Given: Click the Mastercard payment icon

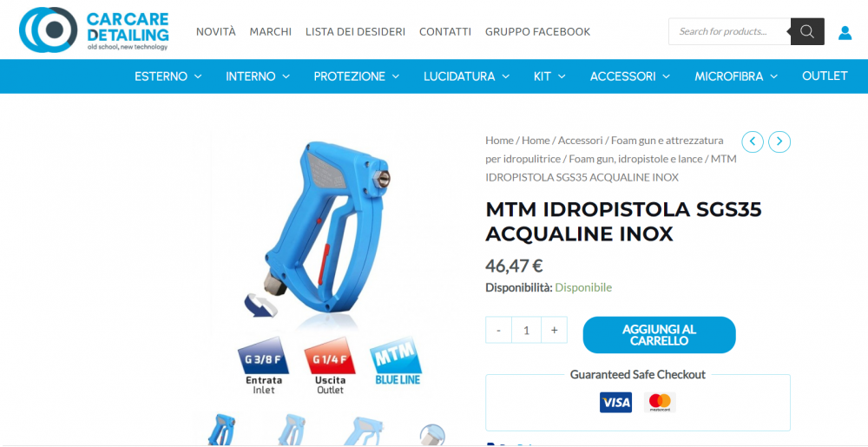Looking at the screenshot, I should coord(660,402).
